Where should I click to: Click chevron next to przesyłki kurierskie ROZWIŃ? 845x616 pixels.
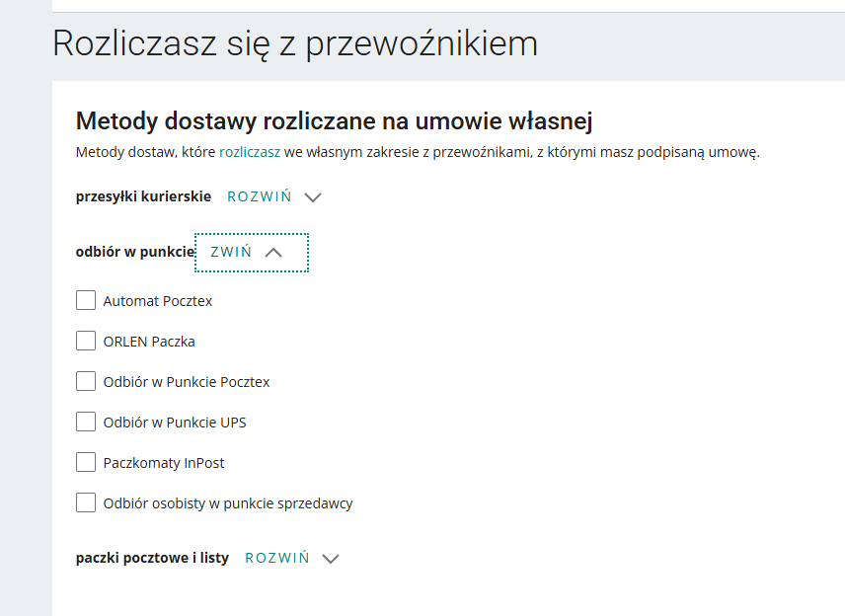[x=313, y=197]
